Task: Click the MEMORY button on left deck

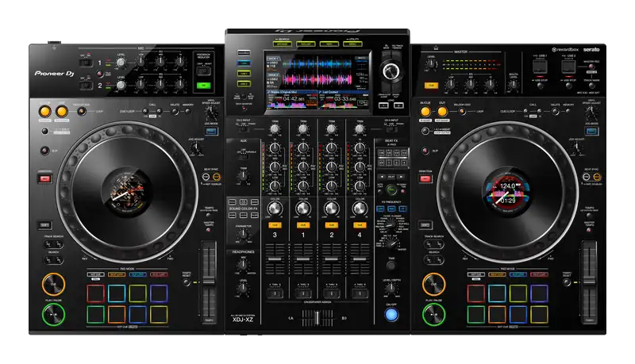Action: 188,110
